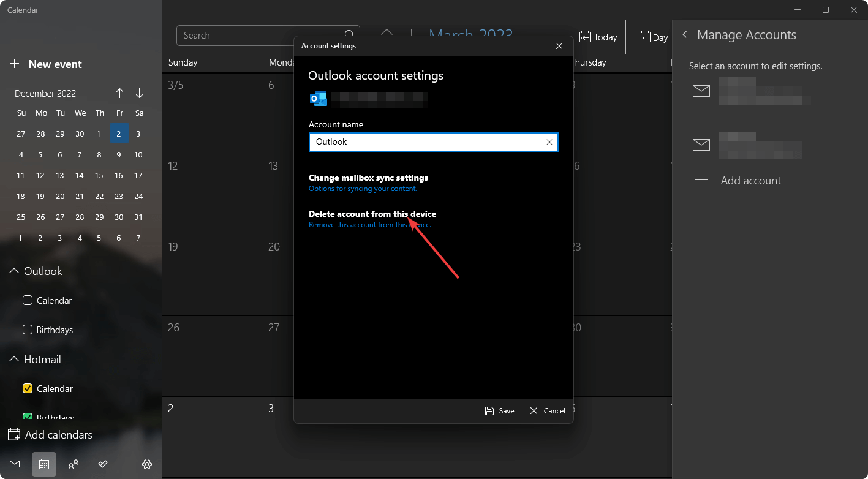Select December 31 in the mini calendar
Viewport: 868px width, 479px height.
click(x=138, y=217)
